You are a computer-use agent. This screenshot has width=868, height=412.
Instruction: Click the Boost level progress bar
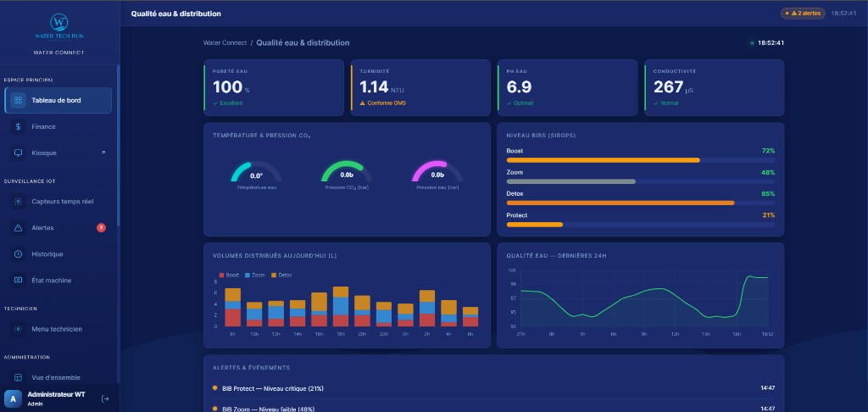641,160
